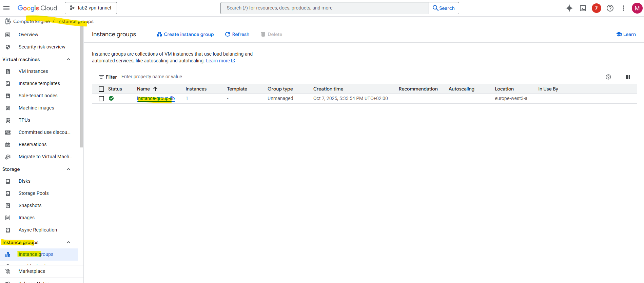
Task: Click the filter help icon in table
Action: click(608, 77)
